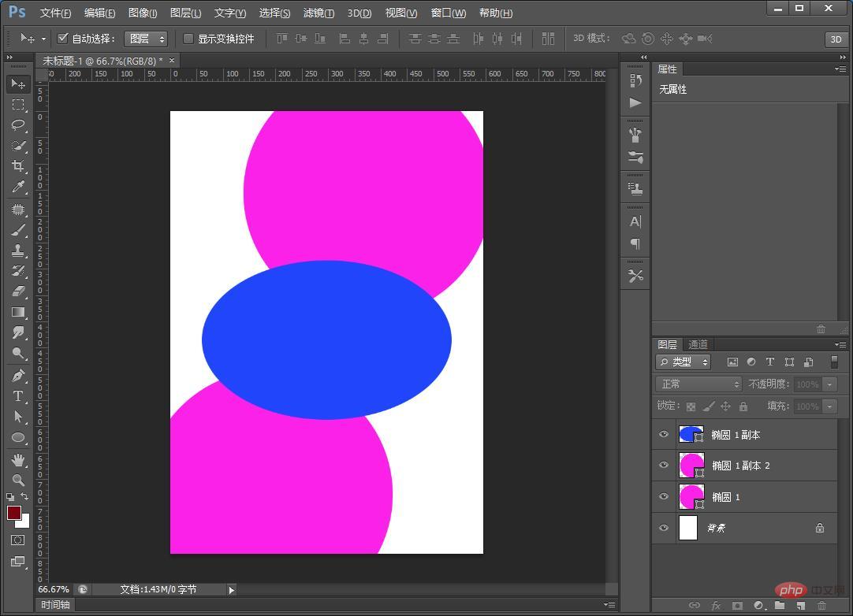The width and height of the screenshot is (853, 616).
Task: Open the 滤镜 menu
Action: coord(318,13)
